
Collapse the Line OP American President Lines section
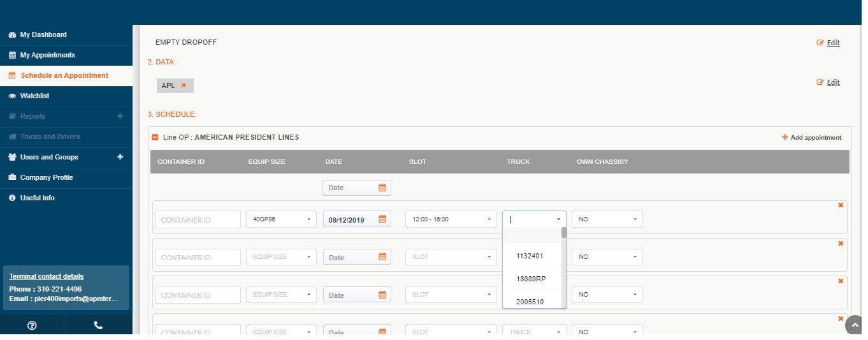pos(155,137)
